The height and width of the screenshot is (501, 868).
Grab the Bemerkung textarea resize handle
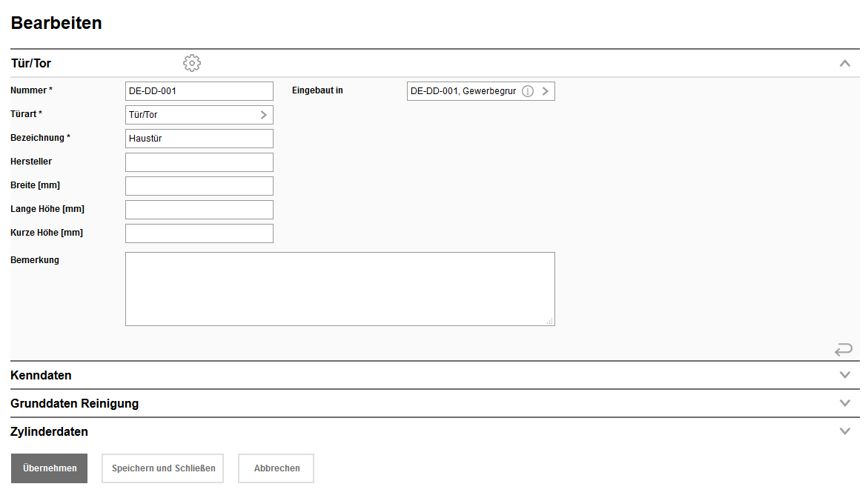(550, 322)
